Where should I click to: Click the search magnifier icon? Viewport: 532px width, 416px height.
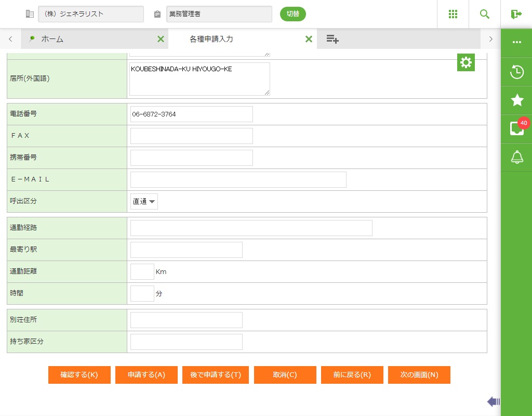[x=484, y=14]
